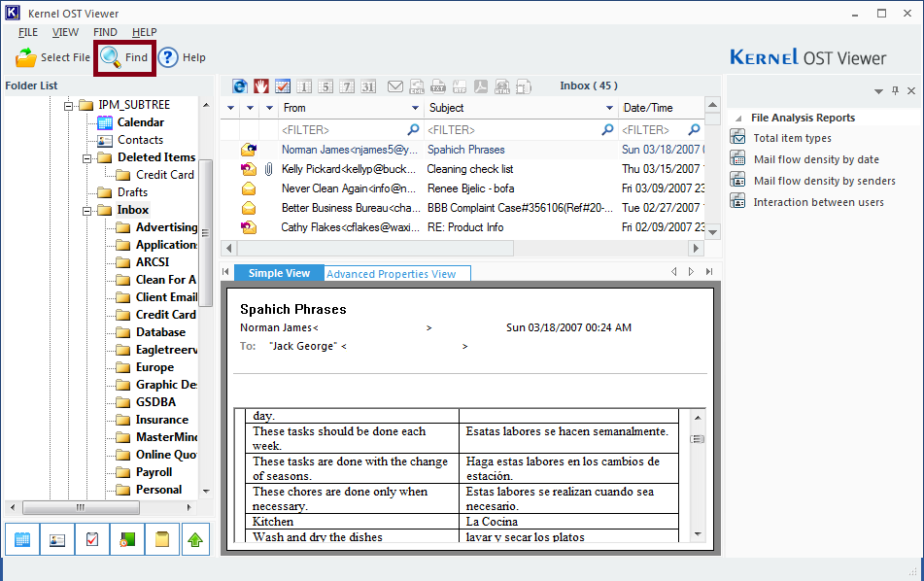The image size is (924, 581).
Task: Open the third column dropdown arrow before From
Action: pos(269,108)
